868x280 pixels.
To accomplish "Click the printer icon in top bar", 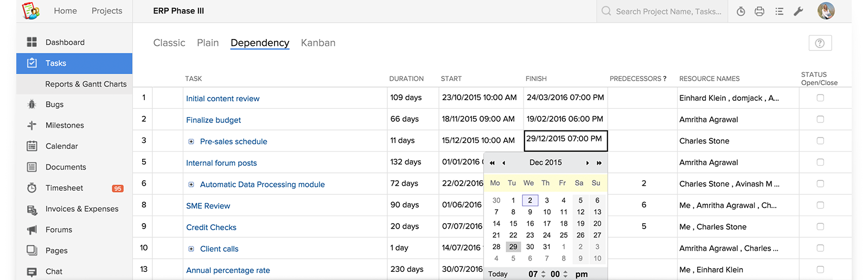I will click(x=759, y=11).
